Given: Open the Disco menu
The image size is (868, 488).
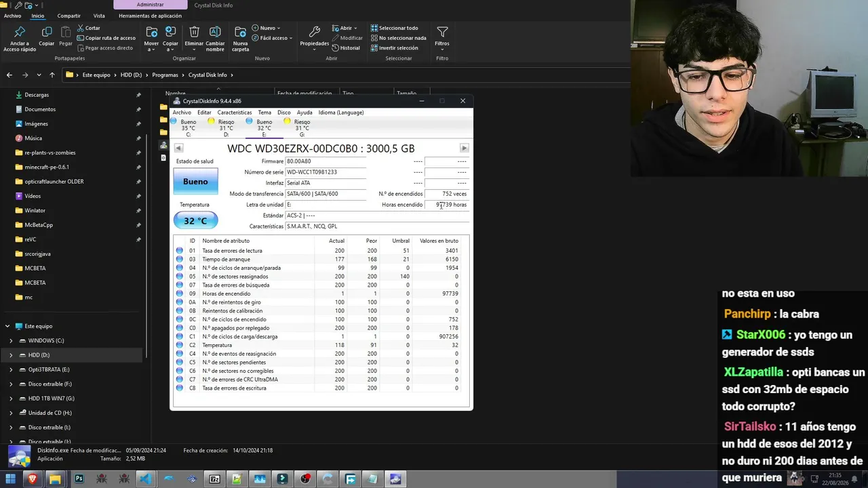Looking at the screenshot, I should pos(284,113).
